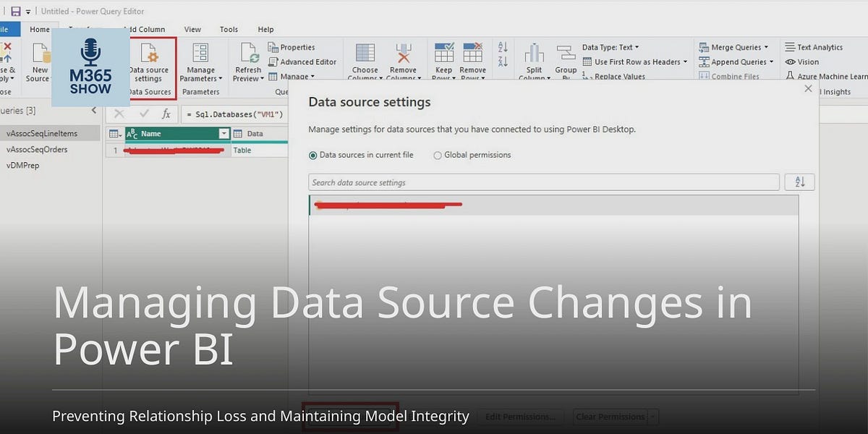Click the Combine Files command
The image size is (868, 434).
[729, 76]
